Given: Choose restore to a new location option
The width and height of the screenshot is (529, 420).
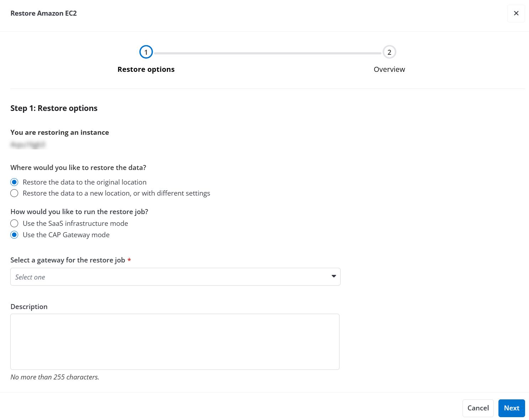Looking at the screenshot, I should click(x=14, y=193).
